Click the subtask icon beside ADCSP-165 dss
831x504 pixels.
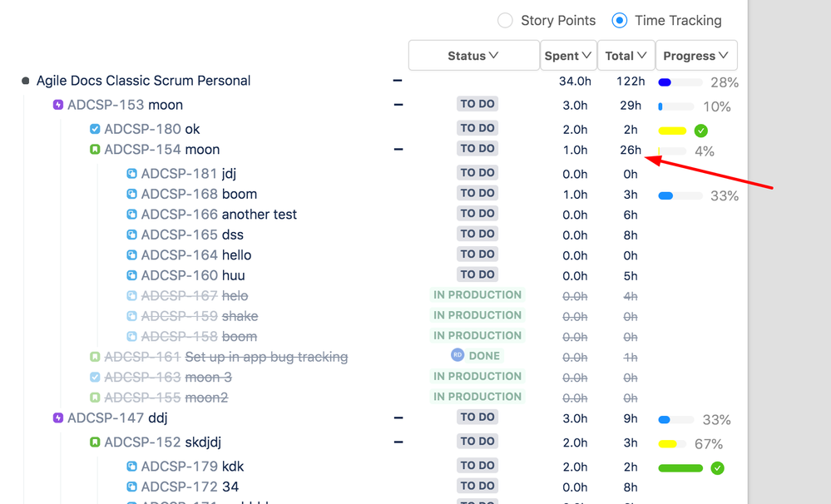click(x=131, y=235)
